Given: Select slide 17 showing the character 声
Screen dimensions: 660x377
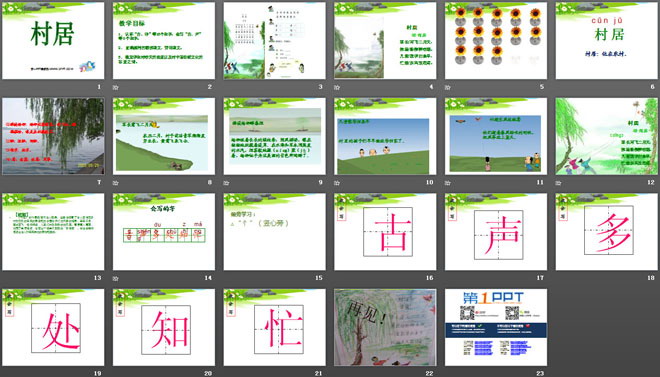Looking at the screenshot, I should click(x=496, y=232).
